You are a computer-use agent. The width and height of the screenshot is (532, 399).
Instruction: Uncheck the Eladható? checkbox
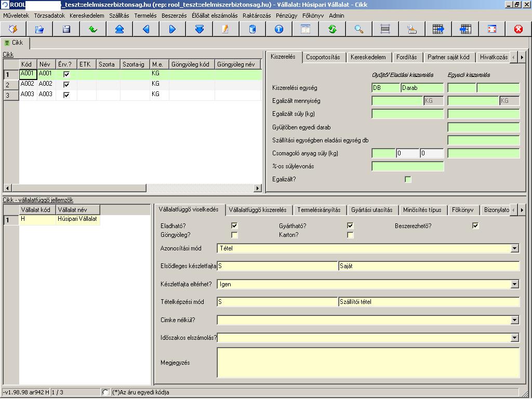(234, 225)
